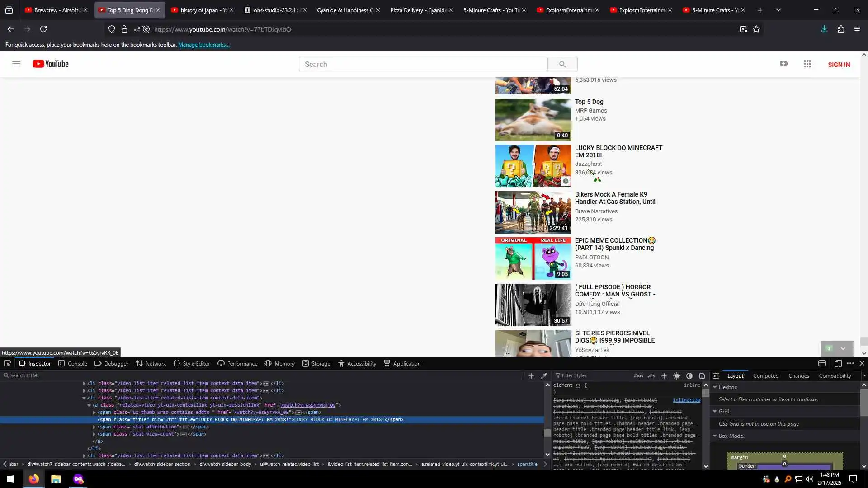Toggle the .cls classes panel
This screenshot has width=868, height=488.
pos(651,376)
